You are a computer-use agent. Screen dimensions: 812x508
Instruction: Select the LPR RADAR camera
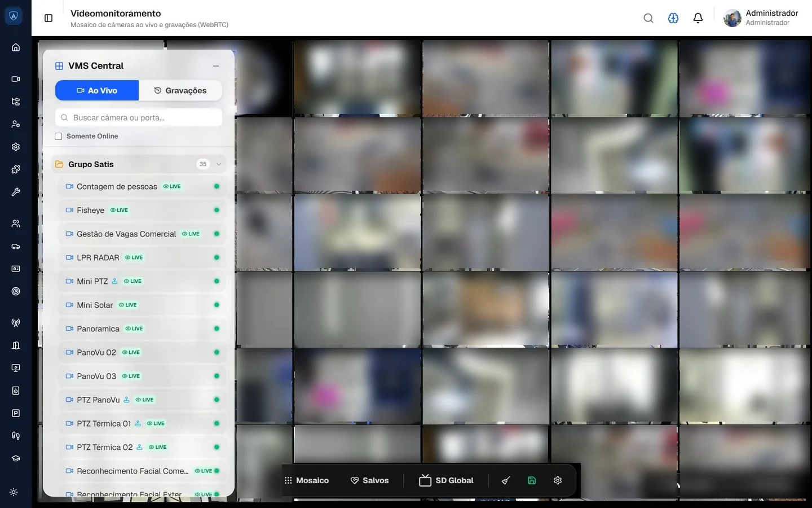click(142, 257)
